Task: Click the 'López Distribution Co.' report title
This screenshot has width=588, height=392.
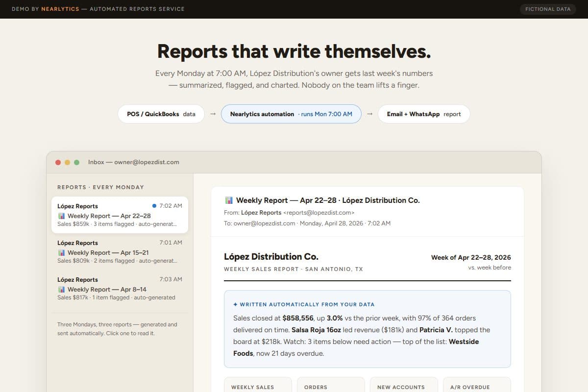Action: (271, 256)
